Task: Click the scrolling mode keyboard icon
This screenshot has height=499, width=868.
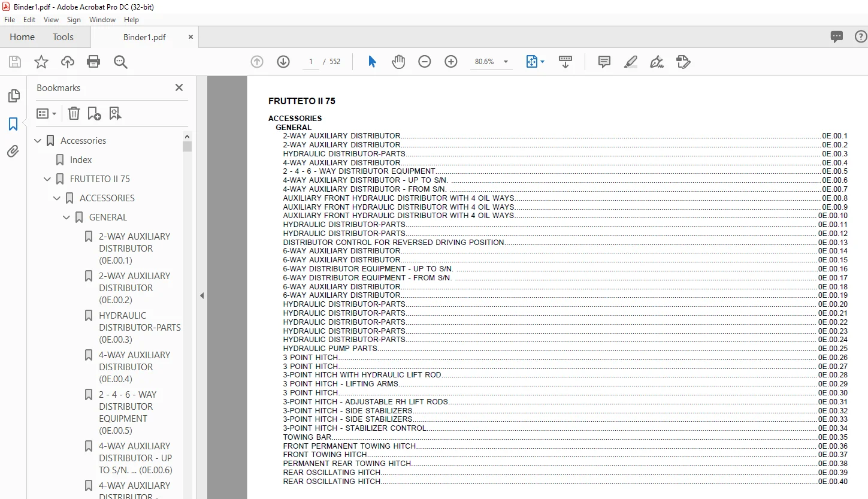Action: pyautogui.click(x=565, y=62)
